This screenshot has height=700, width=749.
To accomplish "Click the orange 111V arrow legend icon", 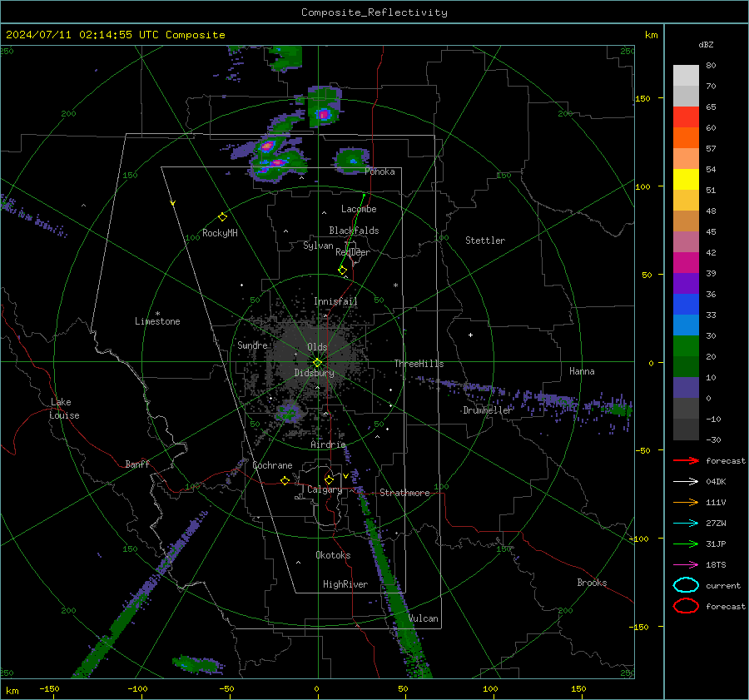I will pyautogui.click(x=686, y=502).
